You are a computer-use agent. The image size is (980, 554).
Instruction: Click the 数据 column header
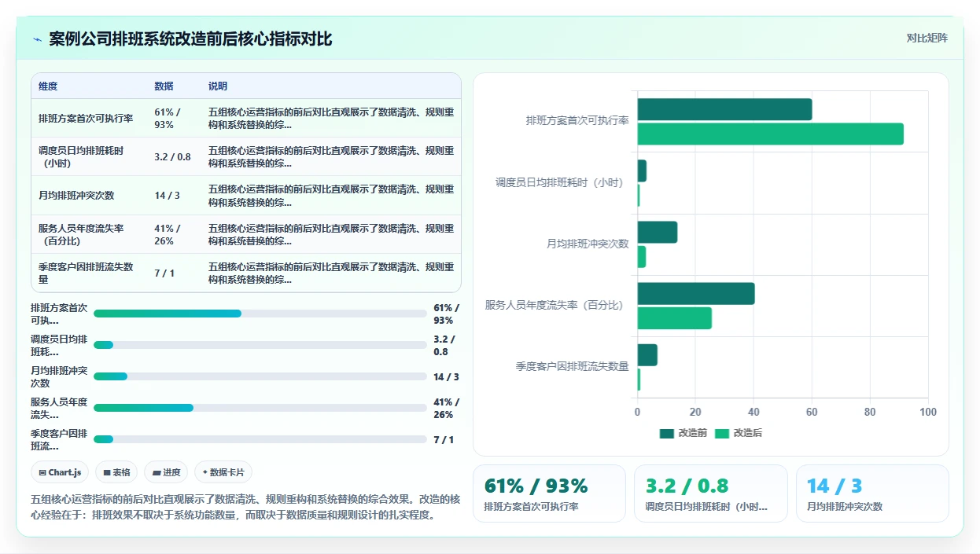pyautogui.click(x=164, y=86)
